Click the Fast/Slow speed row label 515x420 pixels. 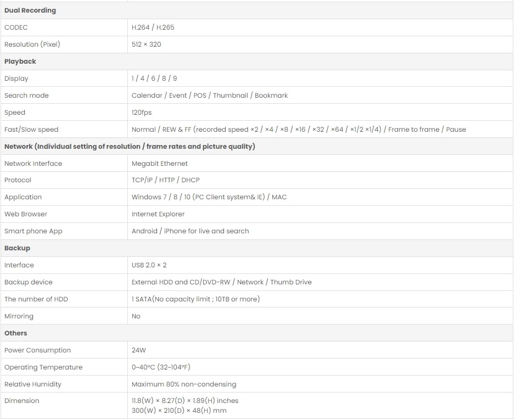click(x=31, y=130)
